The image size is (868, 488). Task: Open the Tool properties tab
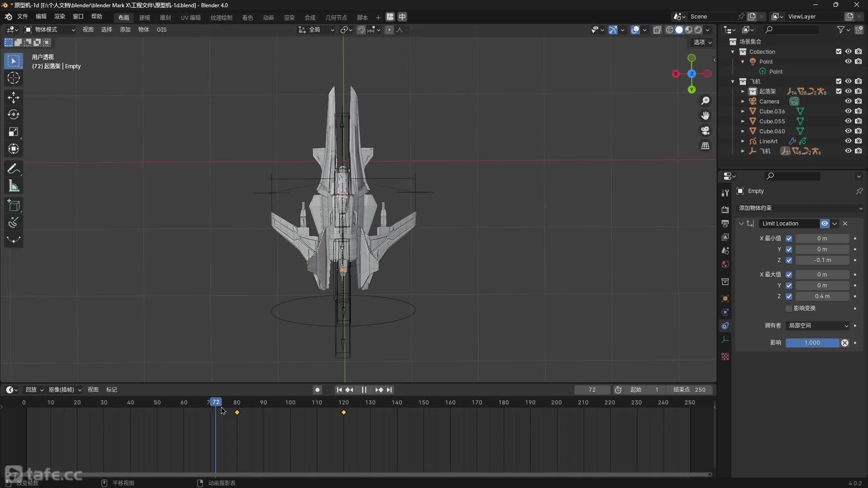pos(725,193)
